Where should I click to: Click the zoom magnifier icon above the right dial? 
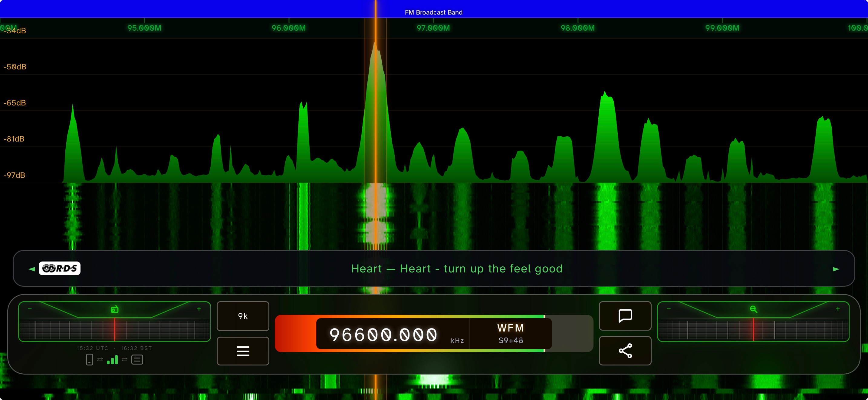coord(753,309)
